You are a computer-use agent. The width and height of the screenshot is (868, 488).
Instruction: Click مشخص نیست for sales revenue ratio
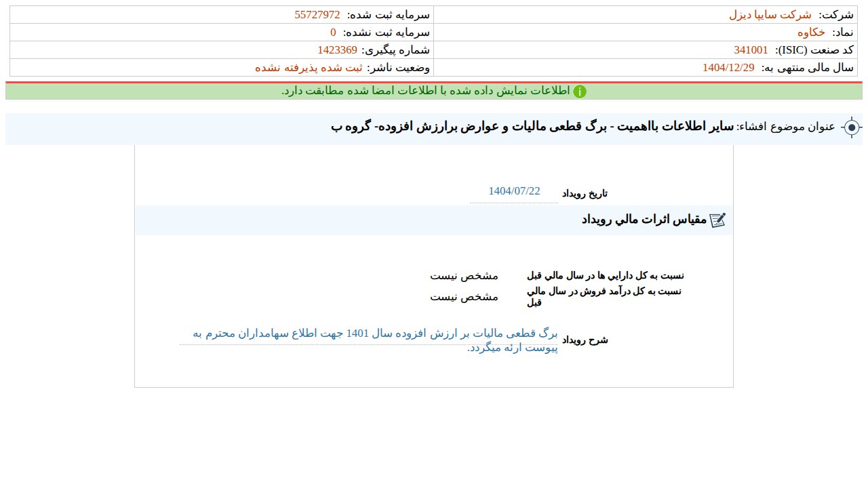pyautogui.click(x=464, y=297)
